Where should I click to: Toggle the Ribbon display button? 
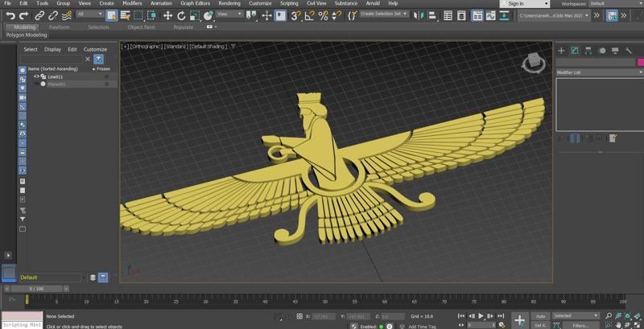tap(477, 16)
